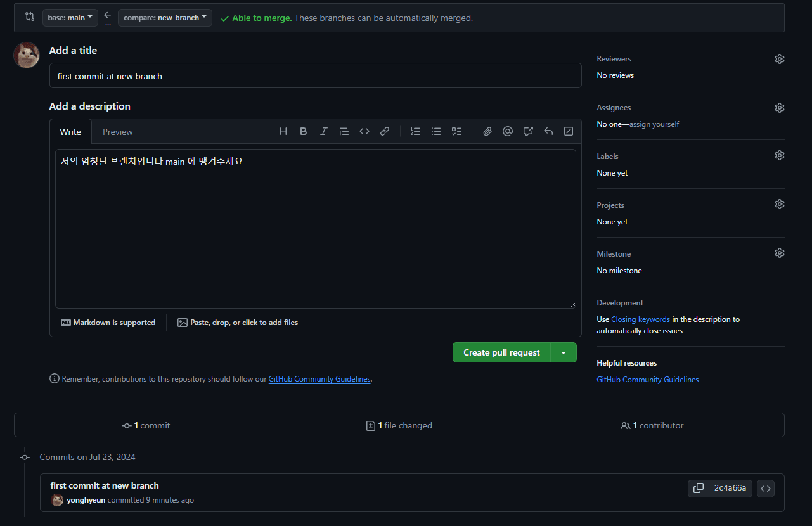The height and width of the screenshot is (526, 812).
Task: Click the Create pull request button
Action: [502, 352]
